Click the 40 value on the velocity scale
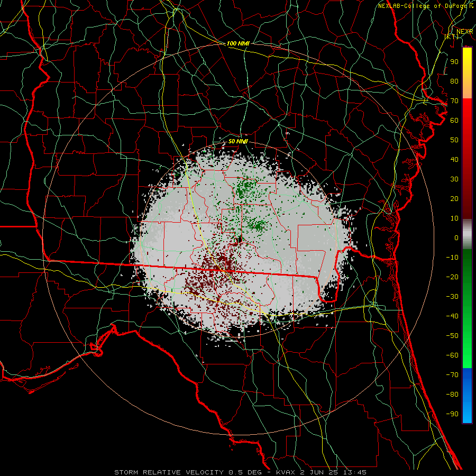This screenshot has height=476, width=476. click(x=454, y=160)
